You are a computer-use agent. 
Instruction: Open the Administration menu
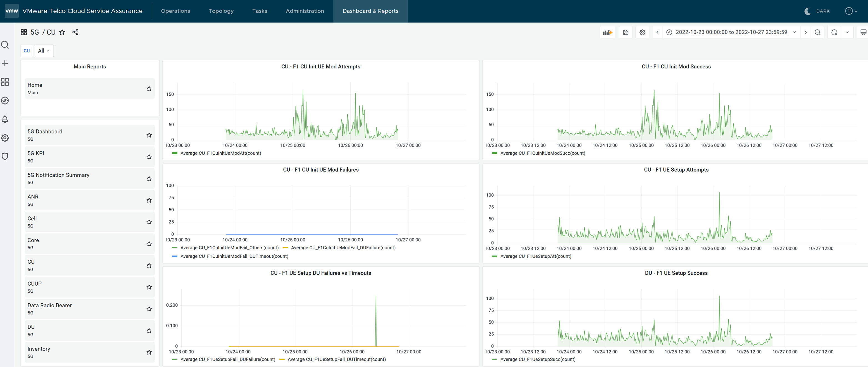click(305, 11)
